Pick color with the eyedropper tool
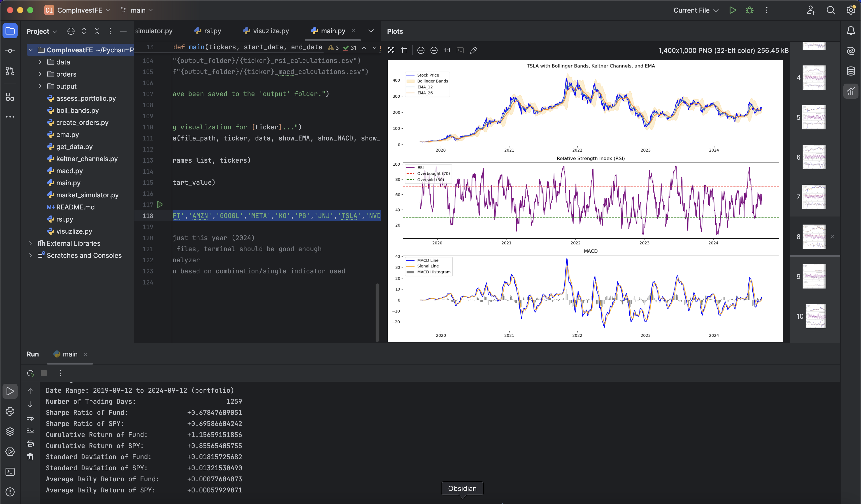861x504 pixels. tap(474, 51)
